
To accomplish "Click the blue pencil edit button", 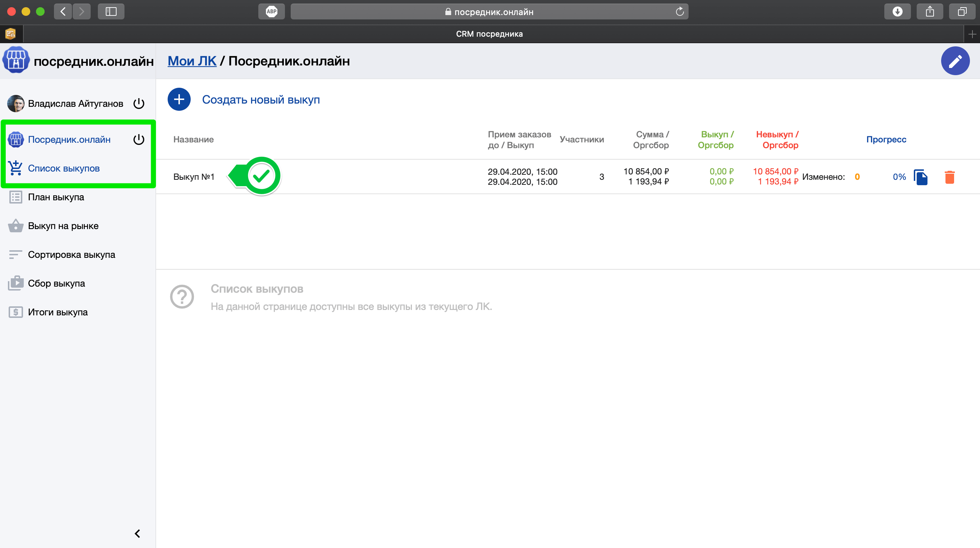I will (x=955, y=61).
